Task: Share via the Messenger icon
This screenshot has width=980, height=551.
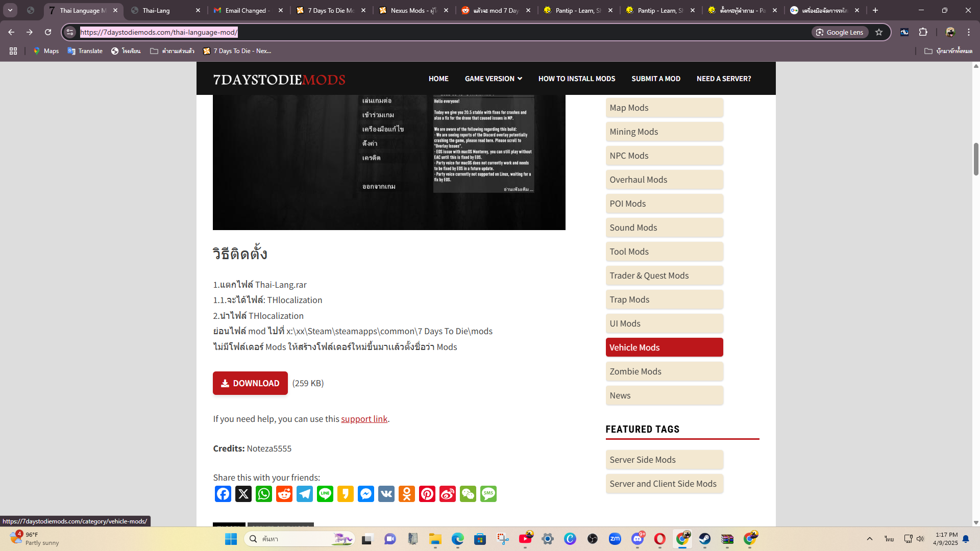Action: pyautogui.click(x=366, y=494)
